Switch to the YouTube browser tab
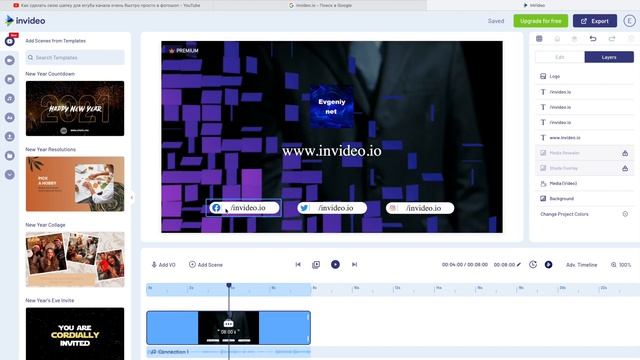The width and height of the screenshot is (640, 360). (x=107, y=5)
